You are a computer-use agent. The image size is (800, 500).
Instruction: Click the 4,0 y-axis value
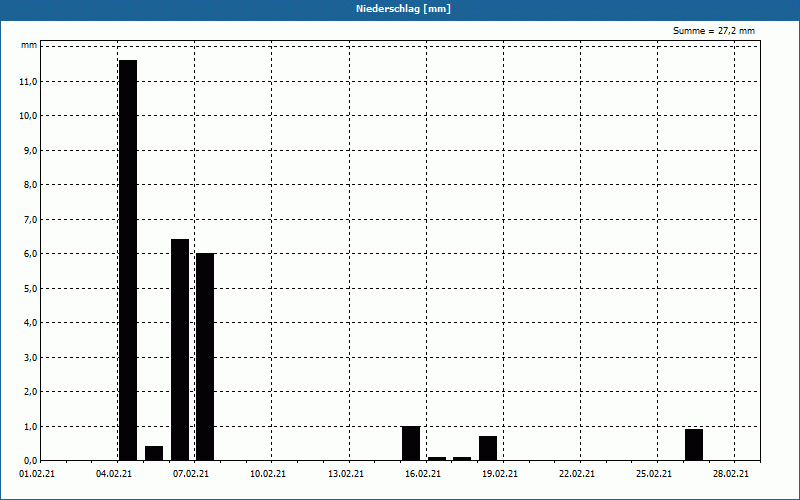31,322
